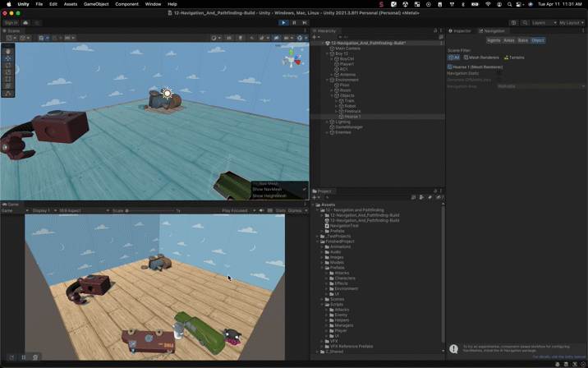This screenshot has height=368, width=588.
Task: Select the Move tool in Scene view
Action: coord(8,58)
